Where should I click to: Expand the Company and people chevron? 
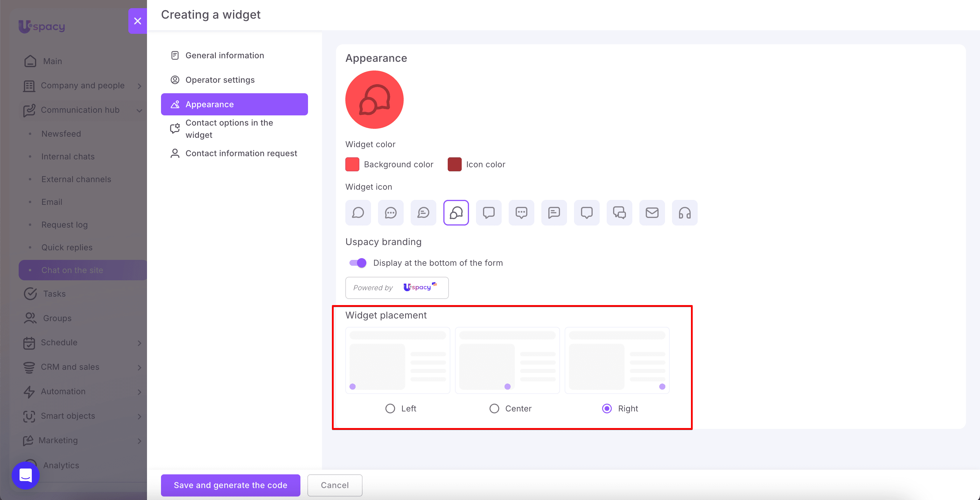tap(140, 86)
